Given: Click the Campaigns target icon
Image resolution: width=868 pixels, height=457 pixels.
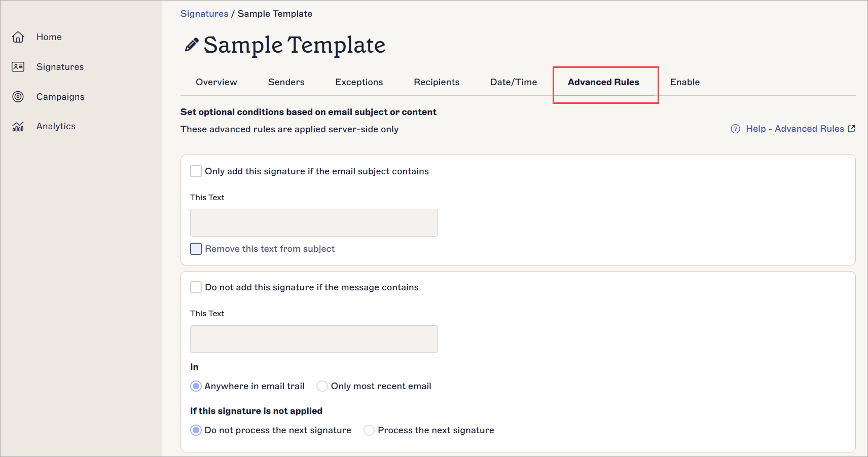Looking at the screenshot, I should pos(18,97).
